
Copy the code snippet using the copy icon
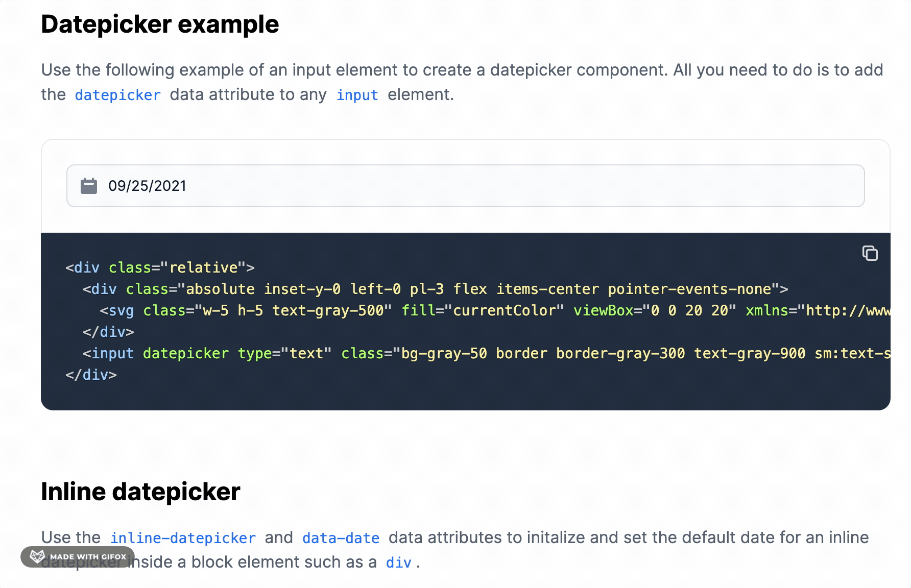tap(870, 253)
